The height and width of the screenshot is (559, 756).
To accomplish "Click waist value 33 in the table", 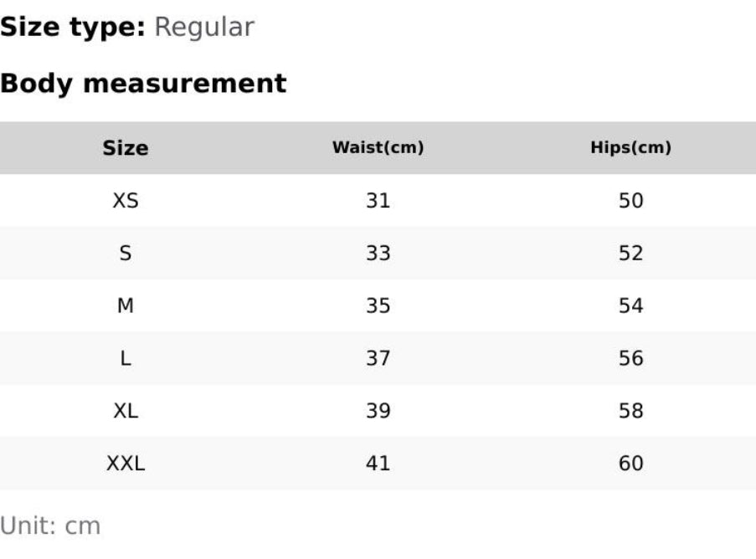I will tap(378, 254).
